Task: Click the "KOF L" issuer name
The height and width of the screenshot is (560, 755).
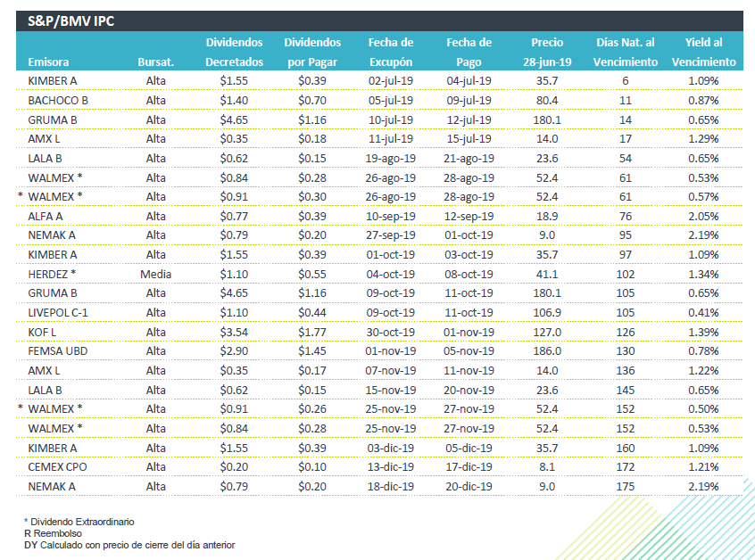Action: 42,332
